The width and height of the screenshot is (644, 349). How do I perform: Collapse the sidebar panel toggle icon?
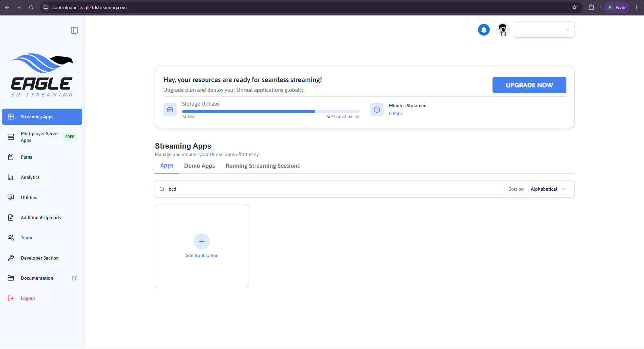74,30
